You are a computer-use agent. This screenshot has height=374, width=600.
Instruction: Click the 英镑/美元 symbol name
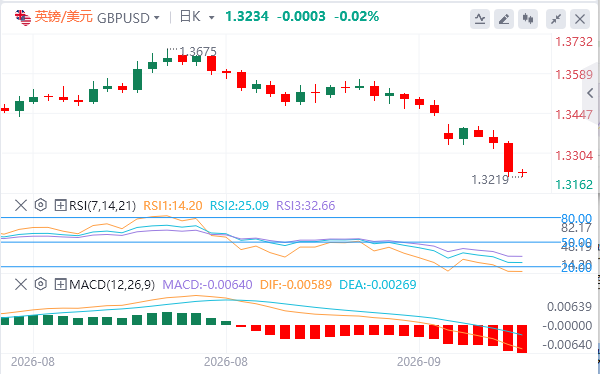pos(64,17)
